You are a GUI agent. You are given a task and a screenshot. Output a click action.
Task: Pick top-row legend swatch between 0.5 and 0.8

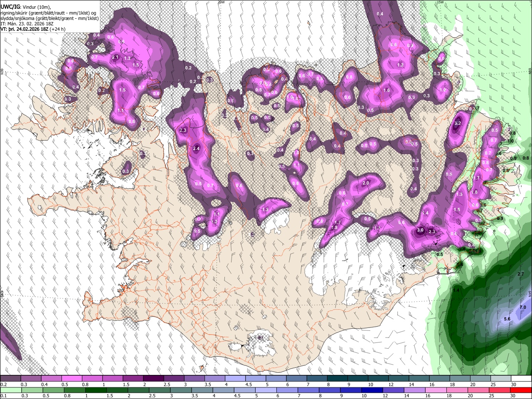click(x=71, y=378)
